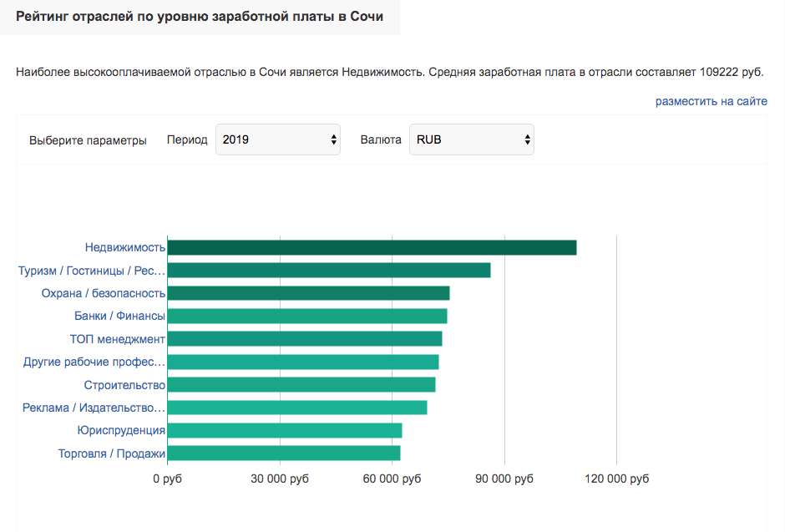Viewport: 785px width, 532px height.
Task: Click heading 'Рейтинг отраслей по уровню заработной платы'
Action: (x=200, y=17)
